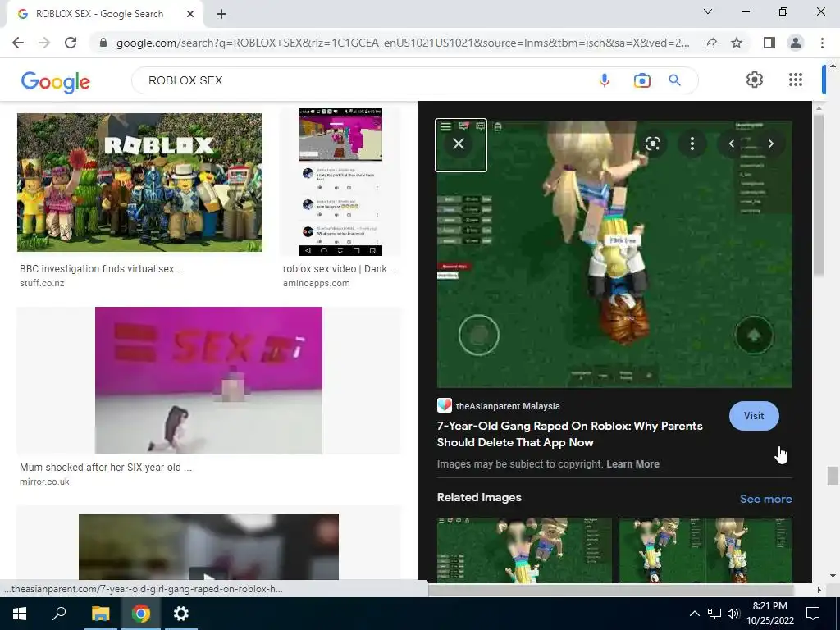Close the image preview panel
This screenshot has height=630, width=840.
click(459, 144)
